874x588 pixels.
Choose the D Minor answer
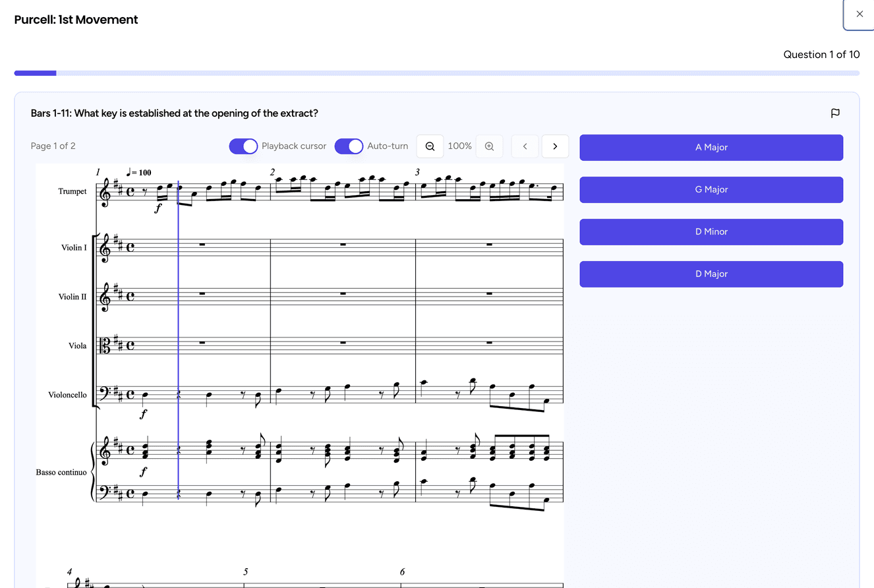tap(711, 232)
